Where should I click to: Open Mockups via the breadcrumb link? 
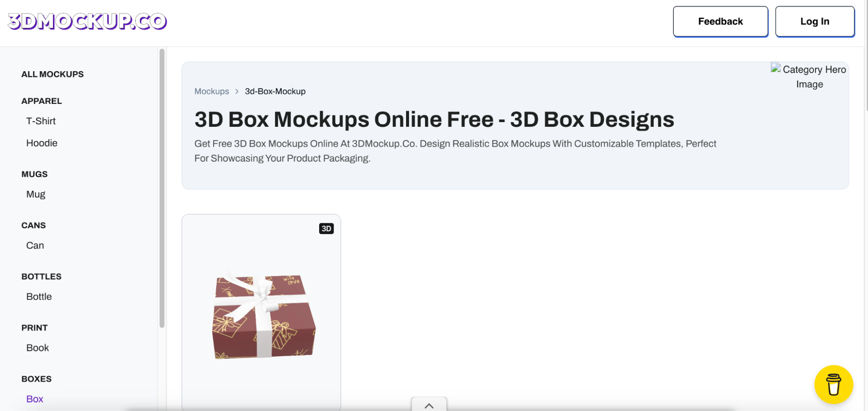point(211,91)
